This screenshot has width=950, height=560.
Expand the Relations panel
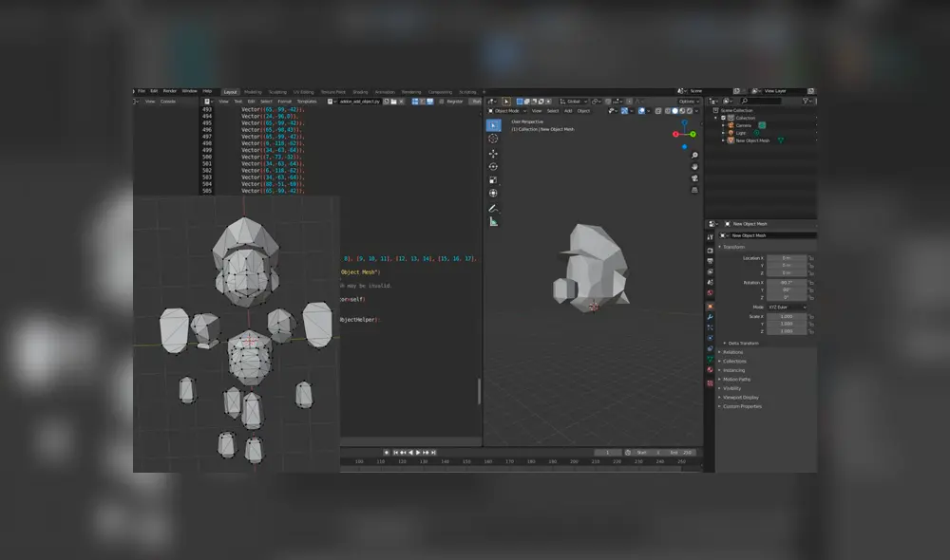point(733,352)
